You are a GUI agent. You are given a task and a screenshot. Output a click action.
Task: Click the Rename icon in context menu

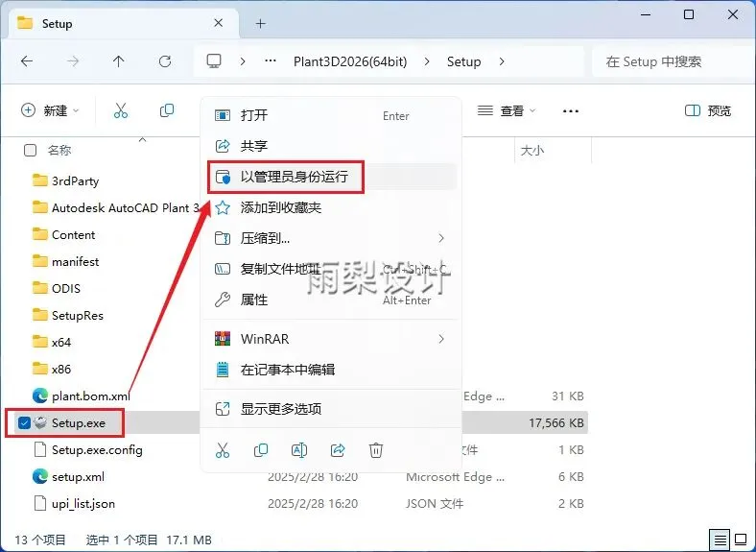(x=299, y=450)
